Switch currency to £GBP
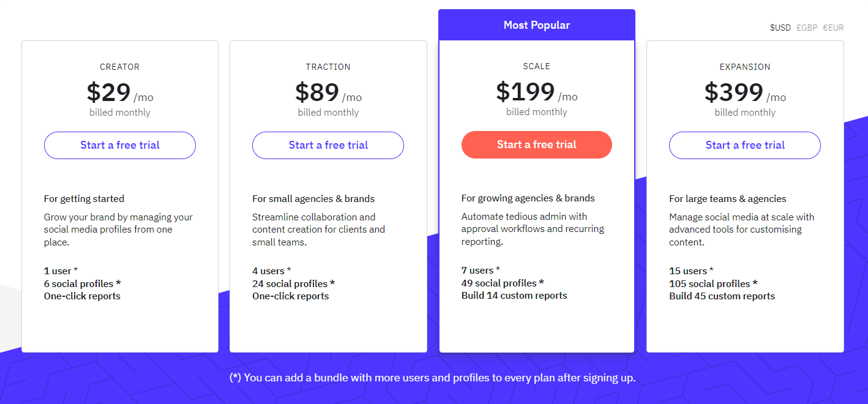The height and width of the screenshot is (404, 868). tap(807, 28)
